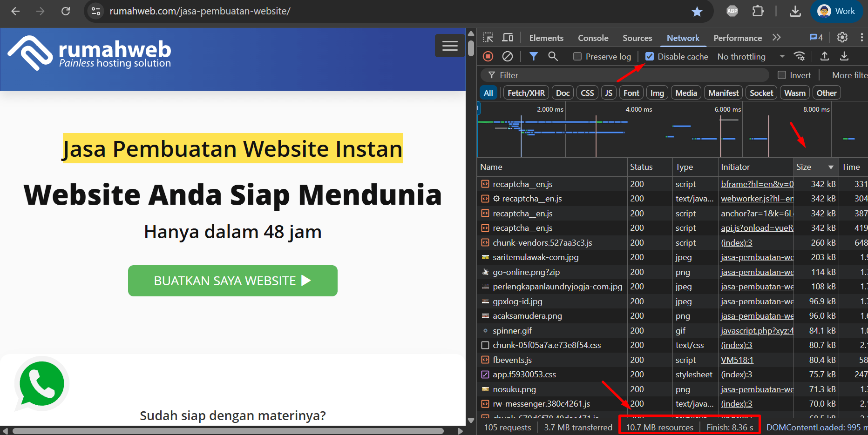
Task: Select the Fetch/XHR request filter
Action: (526, 93)
